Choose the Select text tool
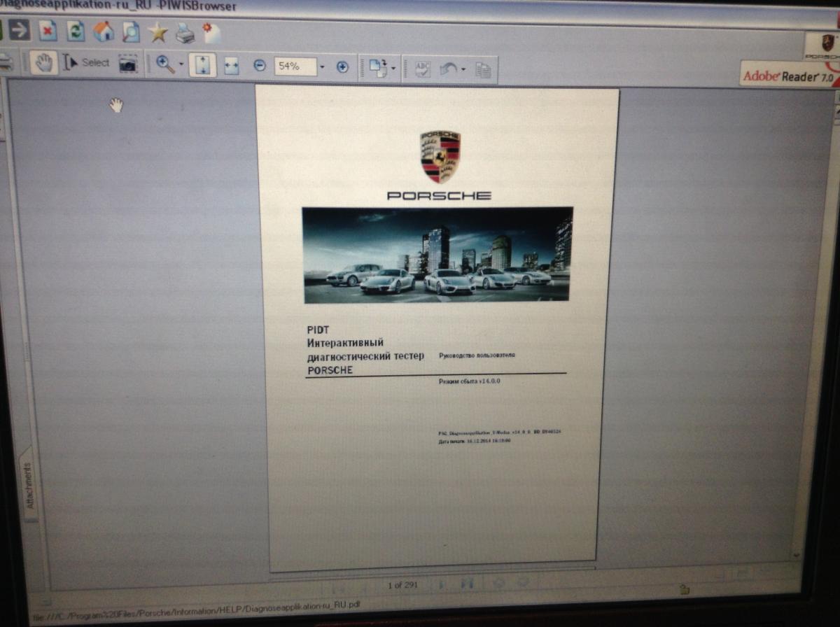Viewport: 840px width, 627px height. [87, 62]
